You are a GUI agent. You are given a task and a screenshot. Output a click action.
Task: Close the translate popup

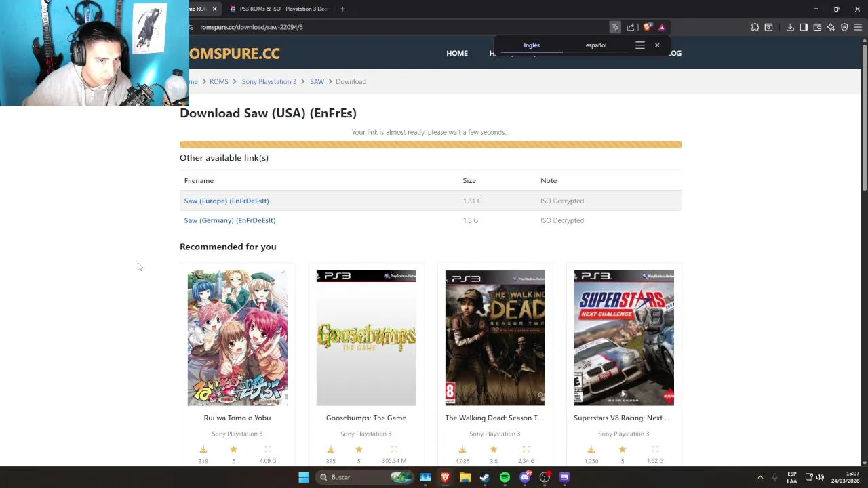pyautogui.click(x=657, y=45)
